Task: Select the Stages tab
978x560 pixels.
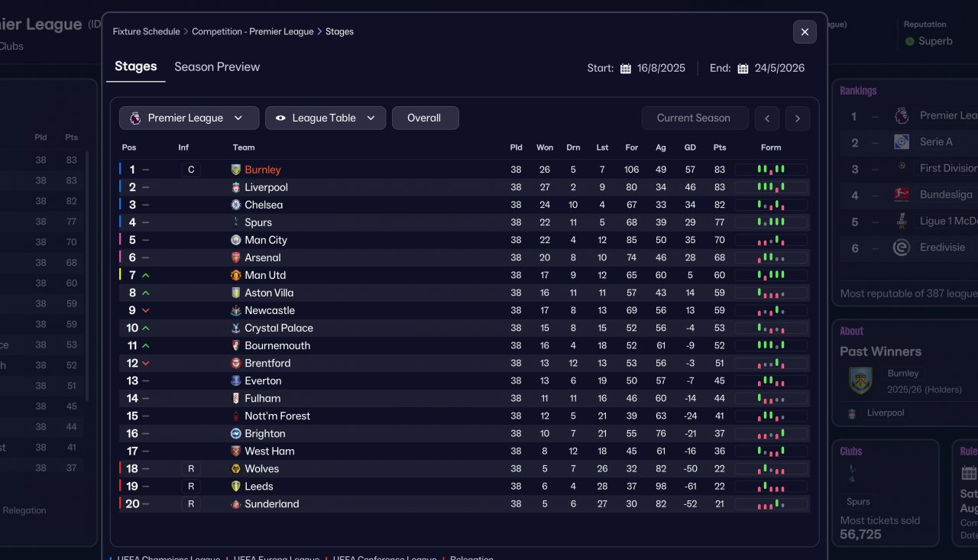Action: (x=136, y=67)
